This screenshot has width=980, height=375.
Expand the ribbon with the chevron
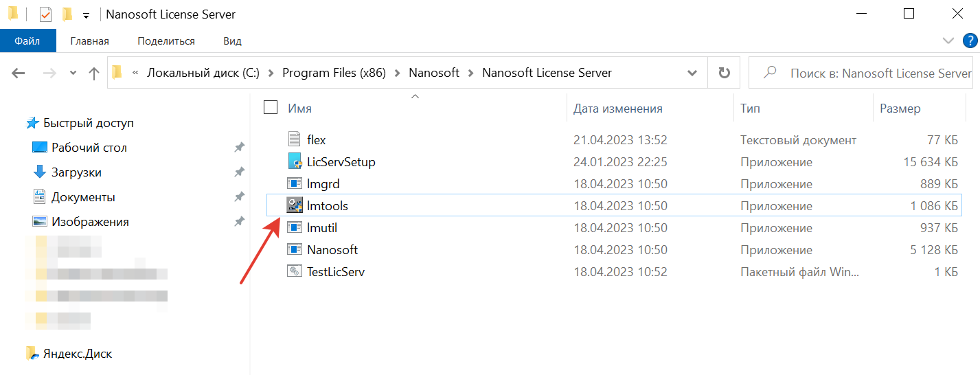(x=949, y=41)
